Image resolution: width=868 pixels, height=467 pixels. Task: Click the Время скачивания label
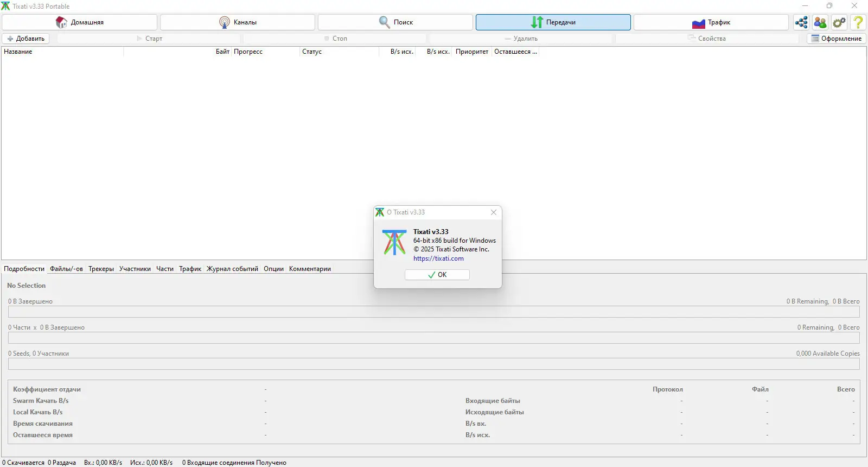coord(43,424)
